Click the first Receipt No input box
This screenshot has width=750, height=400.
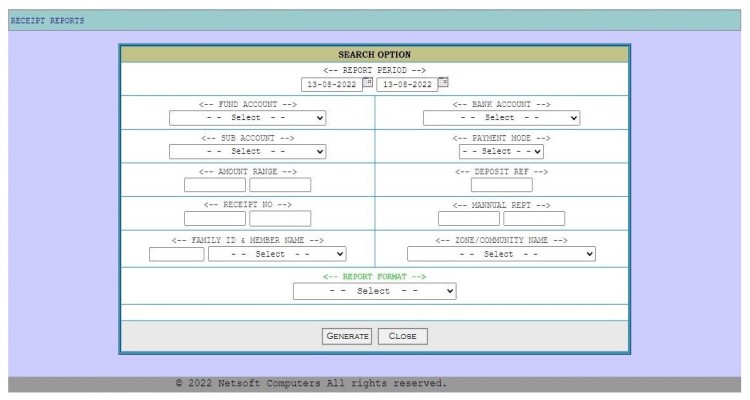click(215, 219)
